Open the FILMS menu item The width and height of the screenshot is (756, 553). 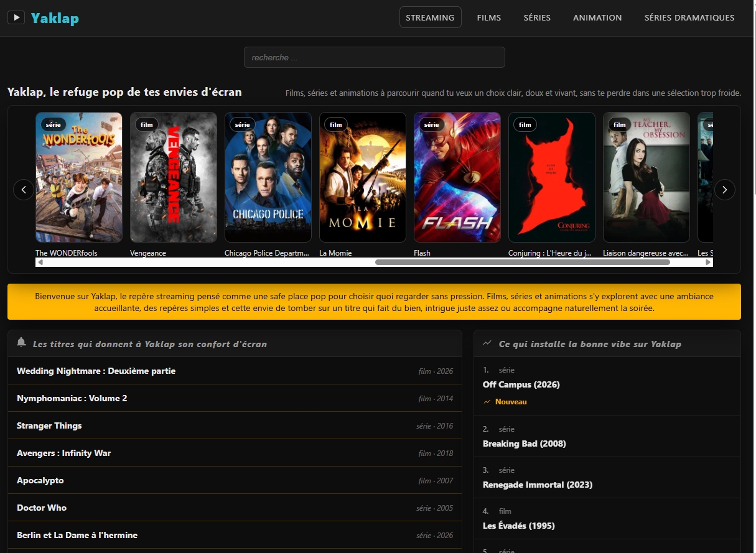pyautogui.click(x=489, y=17)
